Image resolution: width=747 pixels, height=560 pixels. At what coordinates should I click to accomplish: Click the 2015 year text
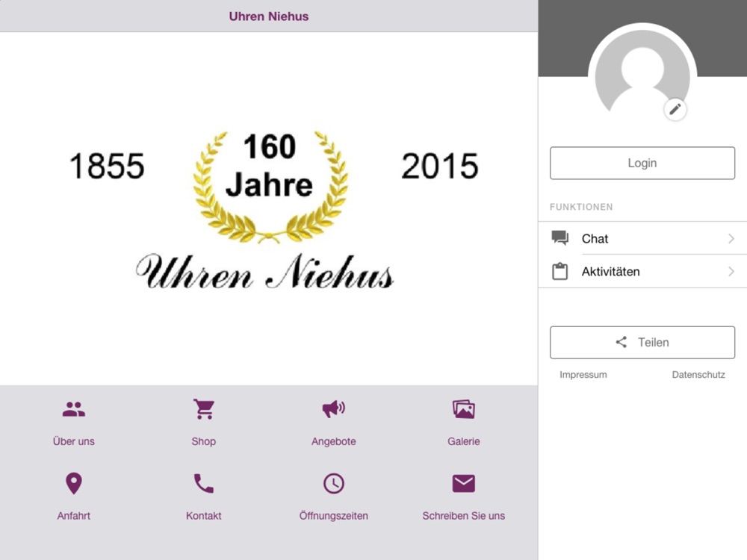pyautogui.click(x=440, y=167)
